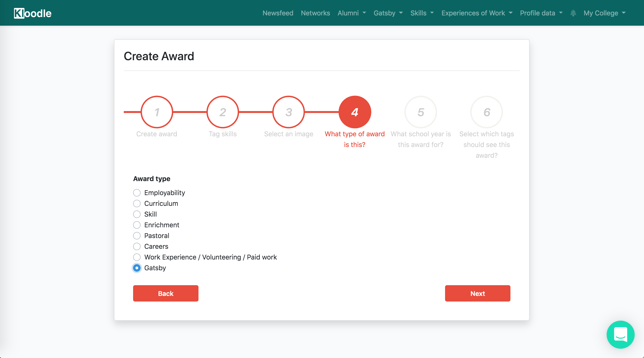Screen dimensions: 644x358
Task: Select the Gatsby award type radio
Action: click(137, 268)
